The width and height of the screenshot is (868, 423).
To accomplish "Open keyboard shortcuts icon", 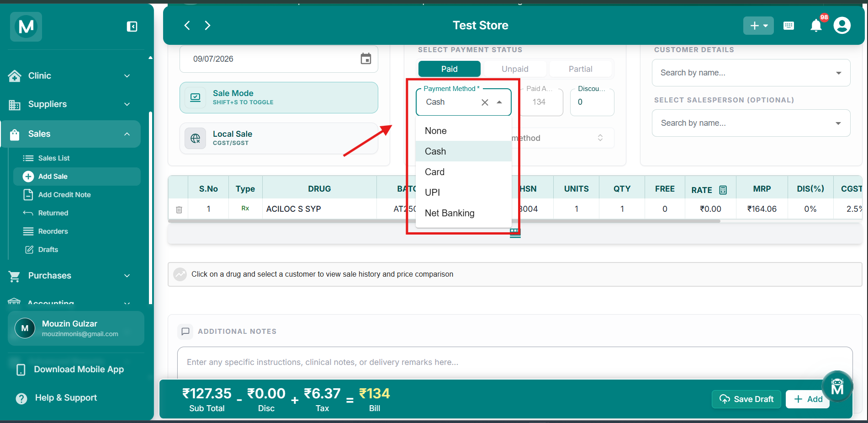I will 789,26.
